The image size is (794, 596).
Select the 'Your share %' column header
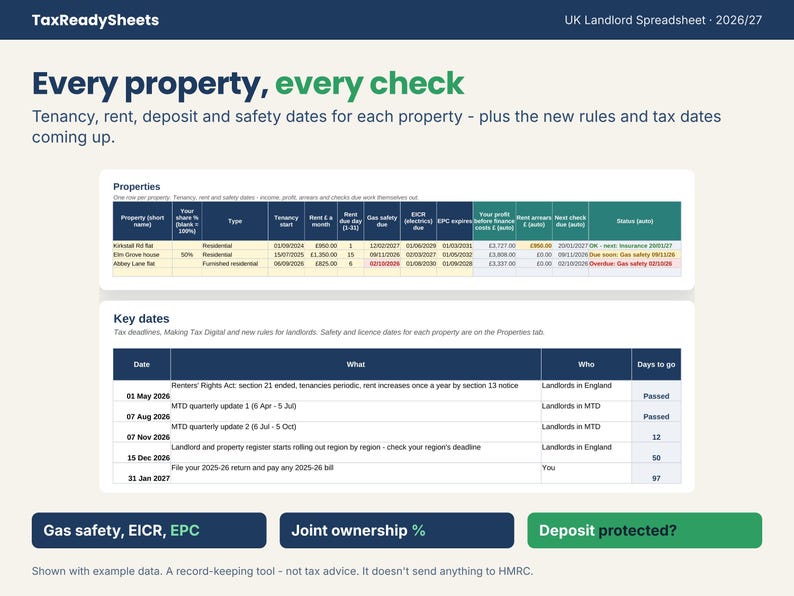(x=187, y=221)
